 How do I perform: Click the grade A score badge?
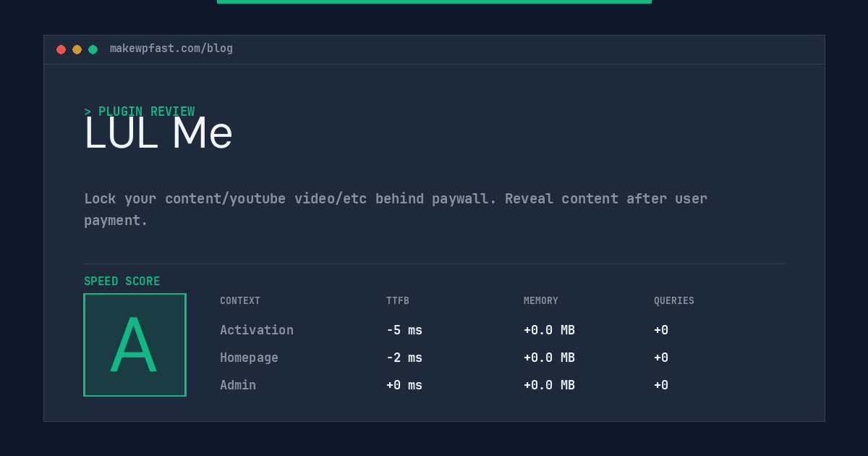(135, 345)
